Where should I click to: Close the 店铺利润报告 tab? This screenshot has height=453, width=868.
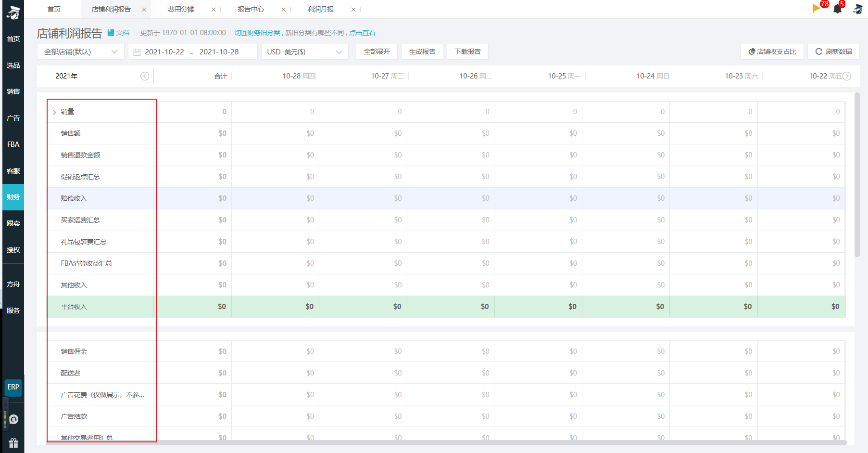144,10
